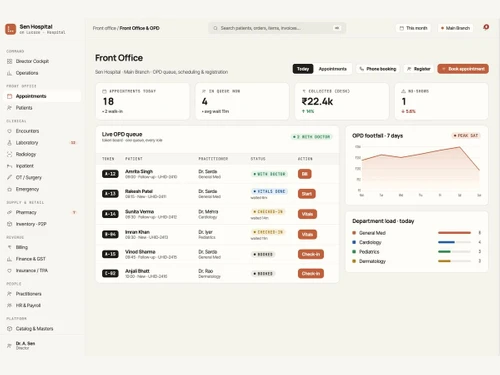Click the Practitioner column header
Screen dimensions: 500x375
coord(213,159)
